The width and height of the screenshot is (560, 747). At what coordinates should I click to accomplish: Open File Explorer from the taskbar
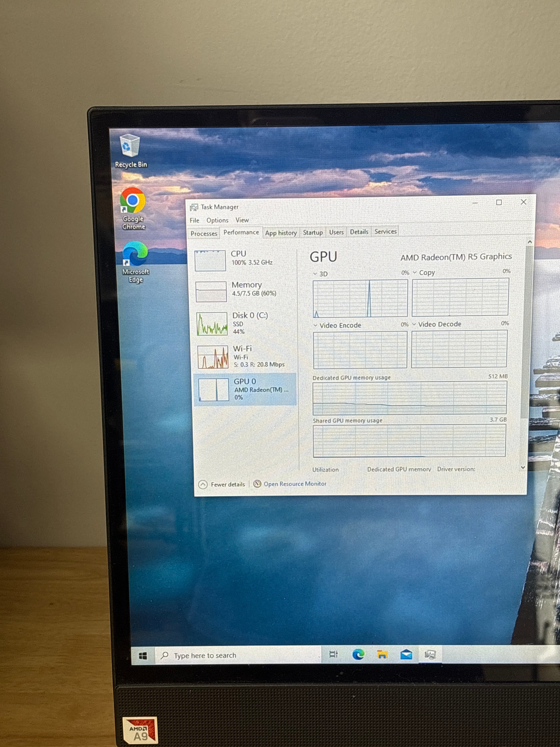coord(382,655)
